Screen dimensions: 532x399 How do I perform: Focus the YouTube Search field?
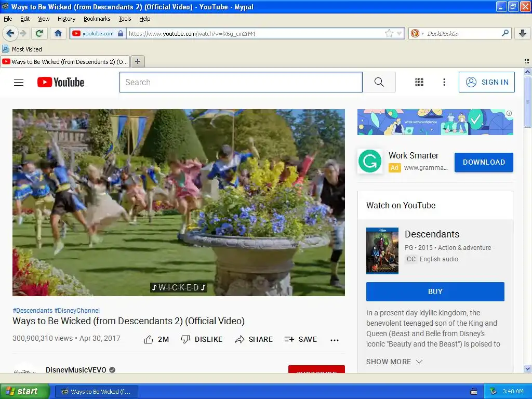click(241, 82)
